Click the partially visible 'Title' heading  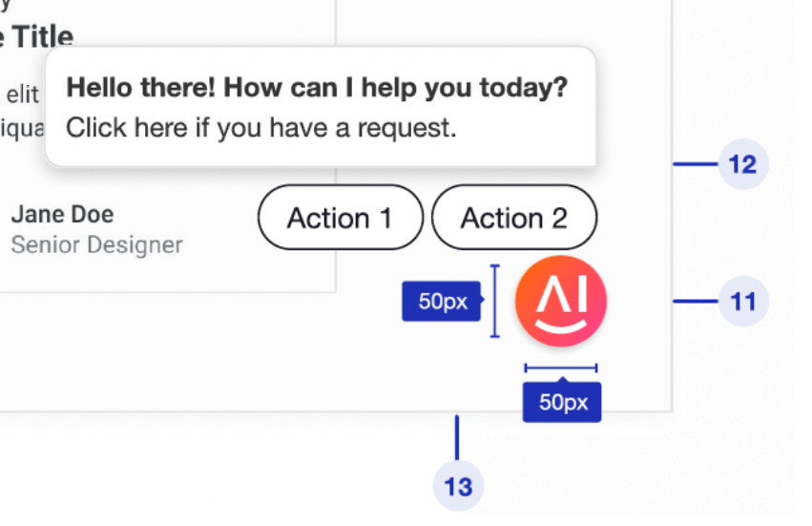pyautogui.click(x=38, y=38)
